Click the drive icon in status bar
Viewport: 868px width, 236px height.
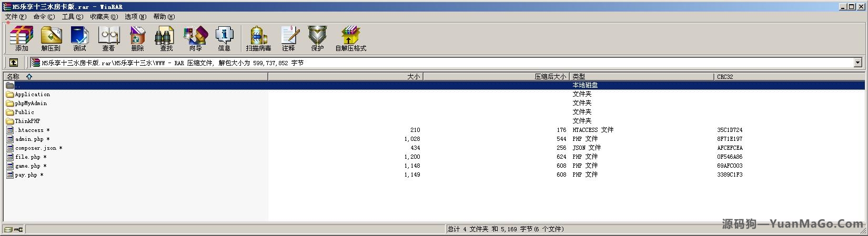pyautogui.click(x=8, y=229)
